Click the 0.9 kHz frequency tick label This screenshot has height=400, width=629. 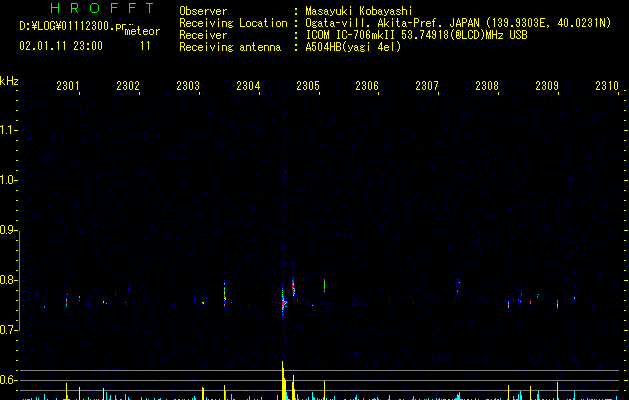point(8,230)
